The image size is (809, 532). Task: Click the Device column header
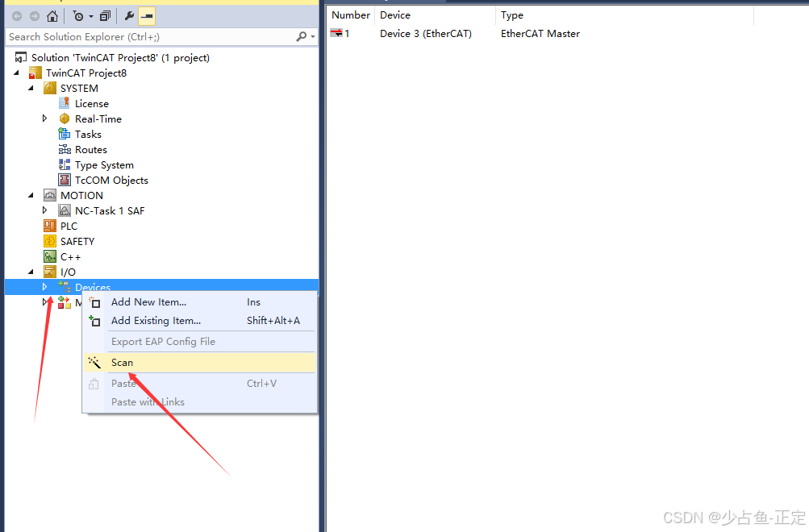(x=436, y=15)
